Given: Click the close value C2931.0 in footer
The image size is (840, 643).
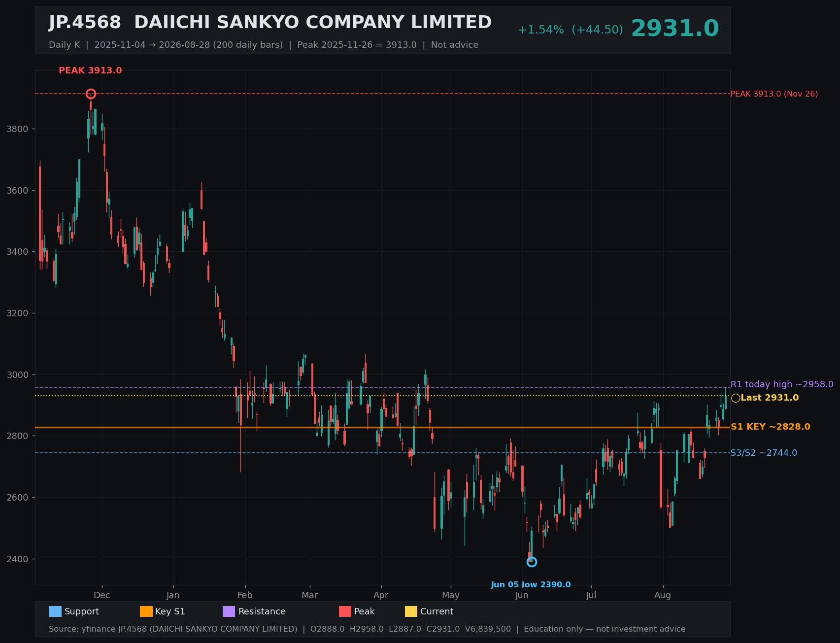Looking at the screenshot, I should pyautogui.click(x=443, y=629).
